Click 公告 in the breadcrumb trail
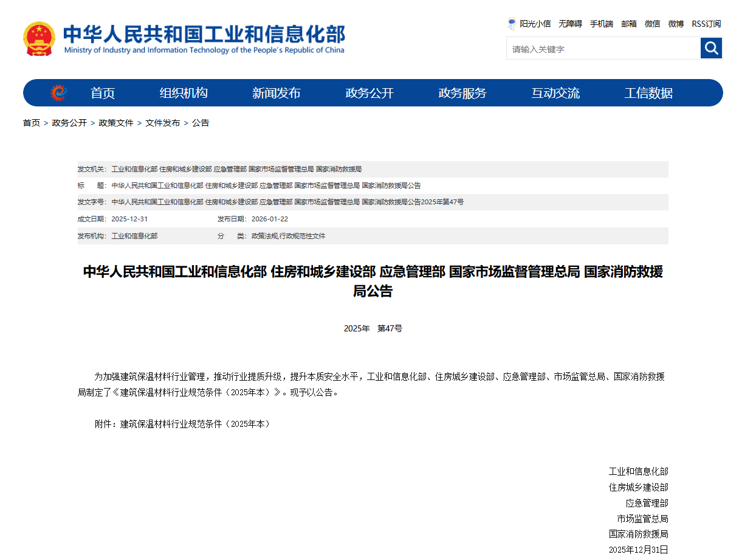The height and width of the screenshot is (557, 756). tap(201, 122)
